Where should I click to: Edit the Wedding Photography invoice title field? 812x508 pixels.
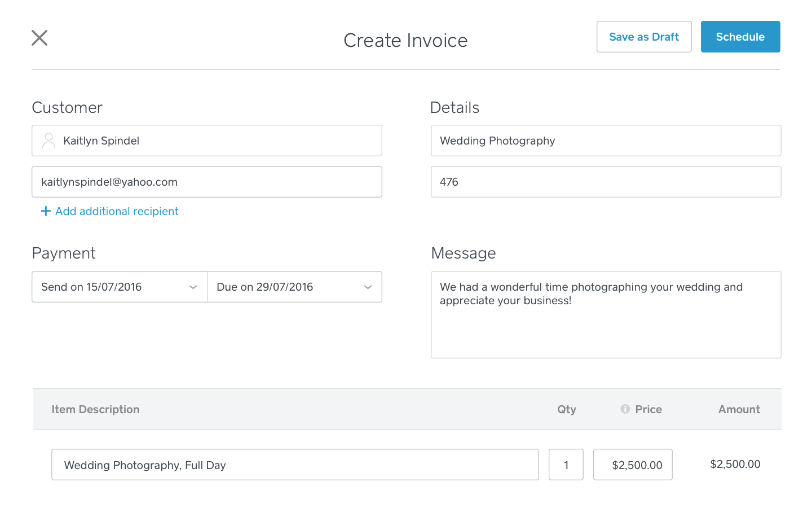tap(606, 141)
